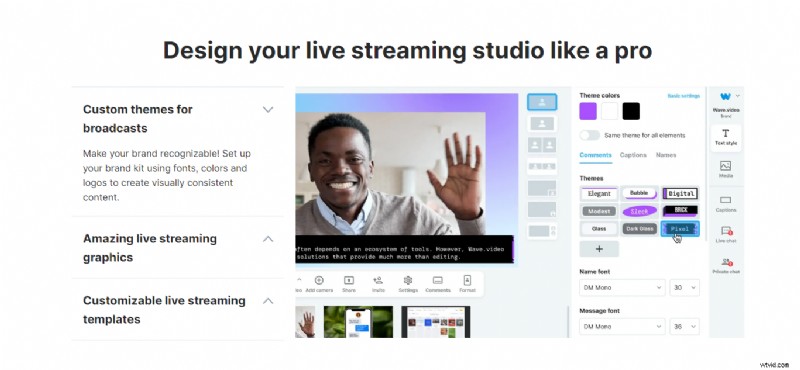Screen dimensions: 800x370
Task: Choose the Modest theme
Action: click(x=599, y=211)
